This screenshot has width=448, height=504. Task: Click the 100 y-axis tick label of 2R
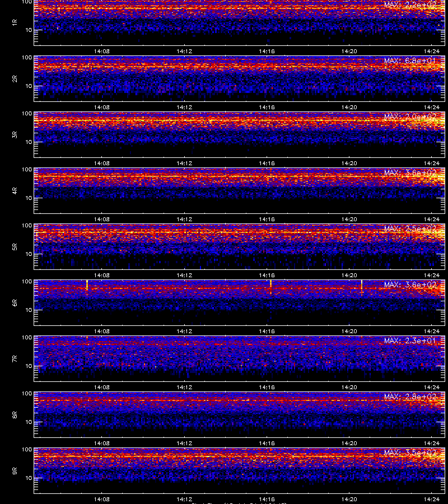coord(27,58)
